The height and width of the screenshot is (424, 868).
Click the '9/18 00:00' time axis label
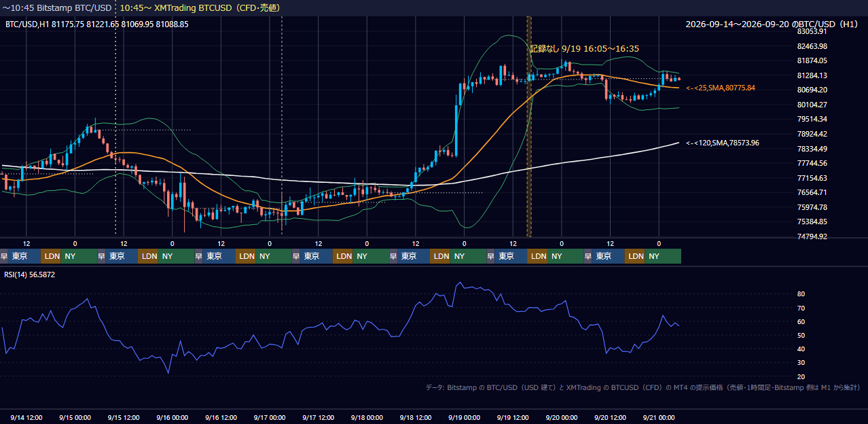tap(367, 417)
